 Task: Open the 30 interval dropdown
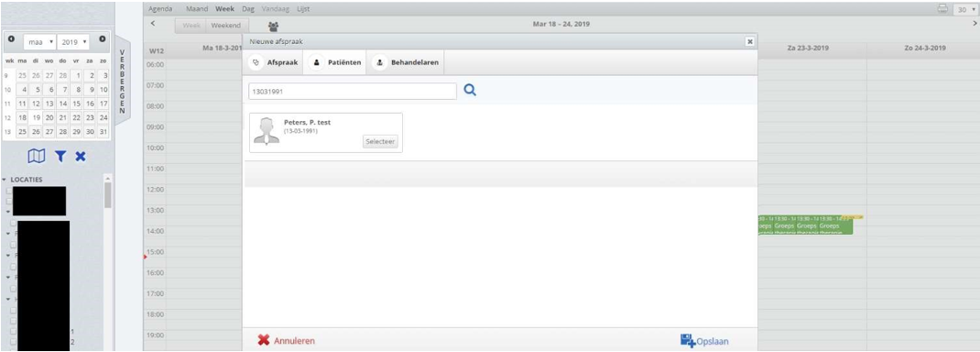(966, 10)
